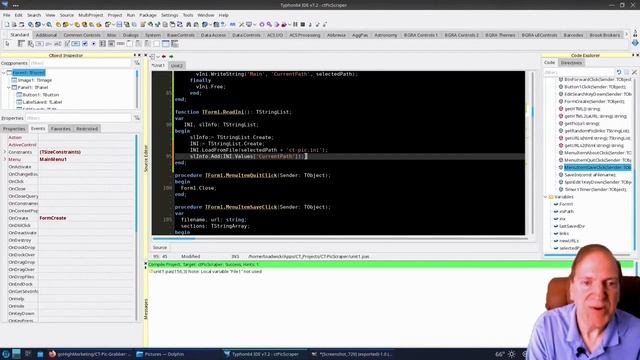640x360 pixels.
Task: Switch to the Common Controls palette tab
Action: pyautogui.click(x=82, y=35)
